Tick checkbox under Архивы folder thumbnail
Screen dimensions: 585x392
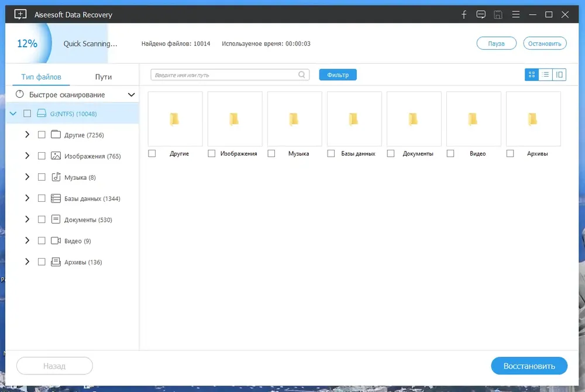coord(510,153)
